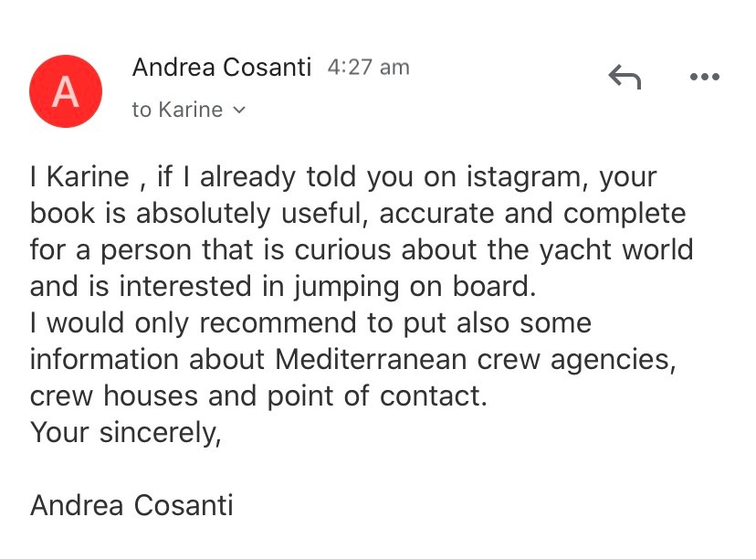Screen dimensions: 756x559
Task: Click the "to Karine" recipient text
Action: 177,111
